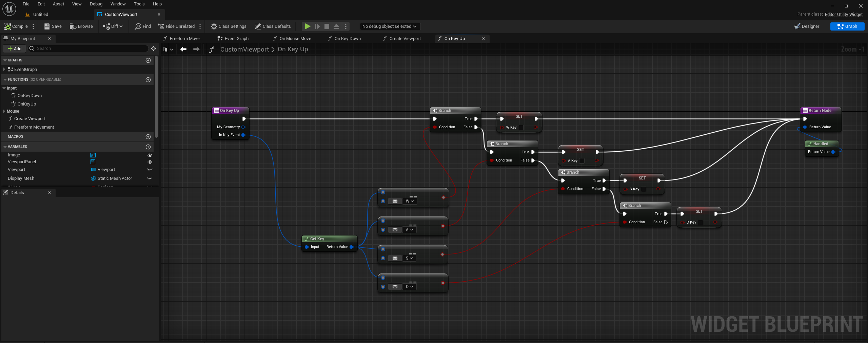The width and height of the screenshot is (868, 343).
Task: Expand the EventGraph tree item
Action: [x=4, y=69]
